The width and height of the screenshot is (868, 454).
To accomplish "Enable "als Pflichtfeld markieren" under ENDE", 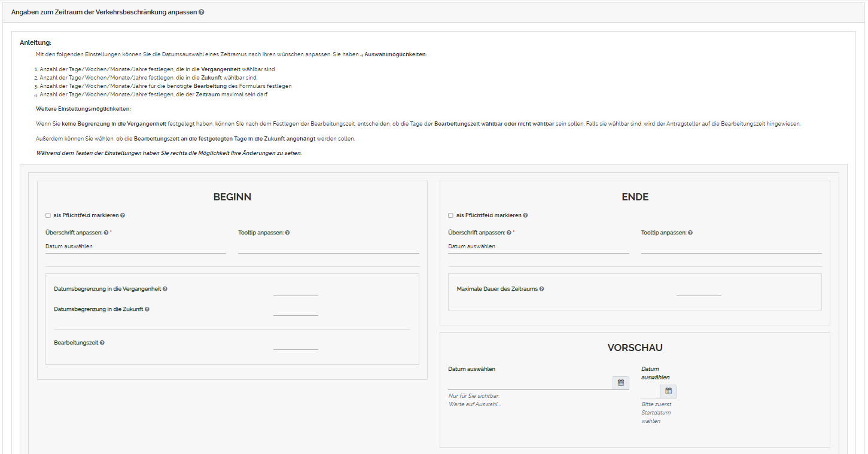I will click(x=450, y=215).
